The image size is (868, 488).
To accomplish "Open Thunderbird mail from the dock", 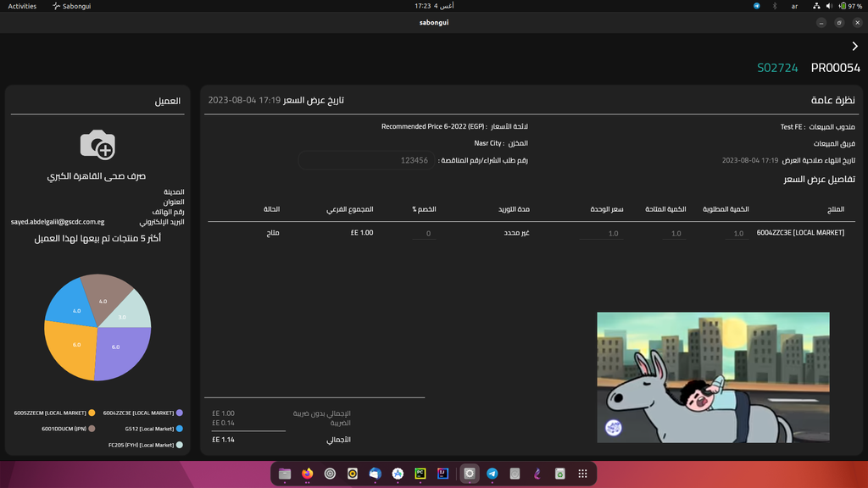I will pyautogui.click(x=375, y=474).
